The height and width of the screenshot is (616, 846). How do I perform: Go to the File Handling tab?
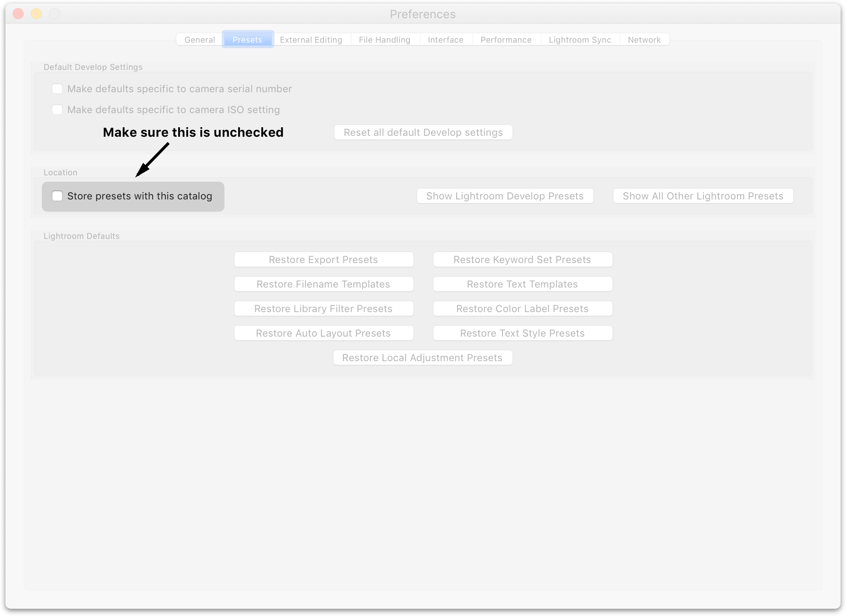[384, 40]
